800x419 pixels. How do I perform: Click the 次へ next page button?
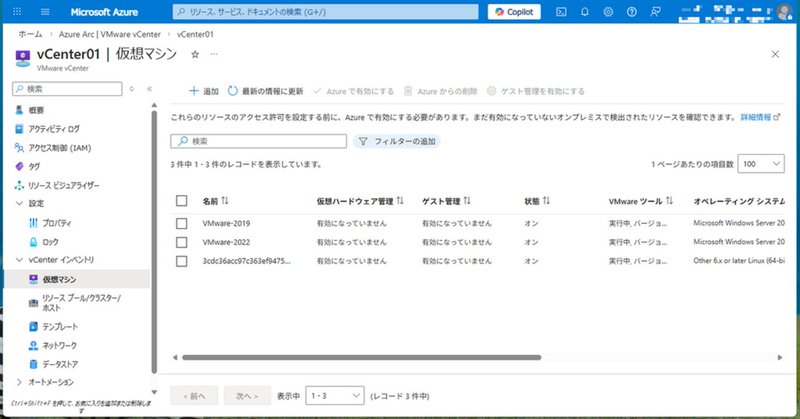pos(247,396)
